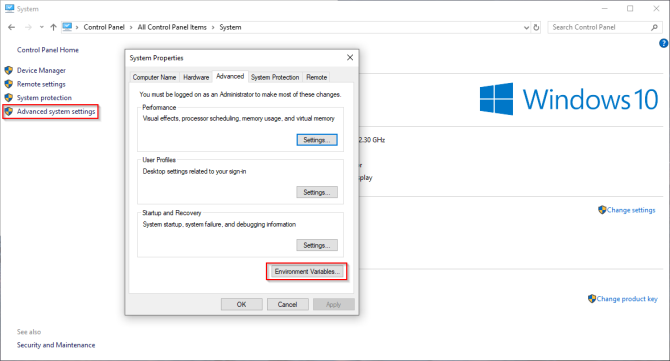Open Security and Maintenance link
The image size is (670, 361).
click(x=56, y=345)
